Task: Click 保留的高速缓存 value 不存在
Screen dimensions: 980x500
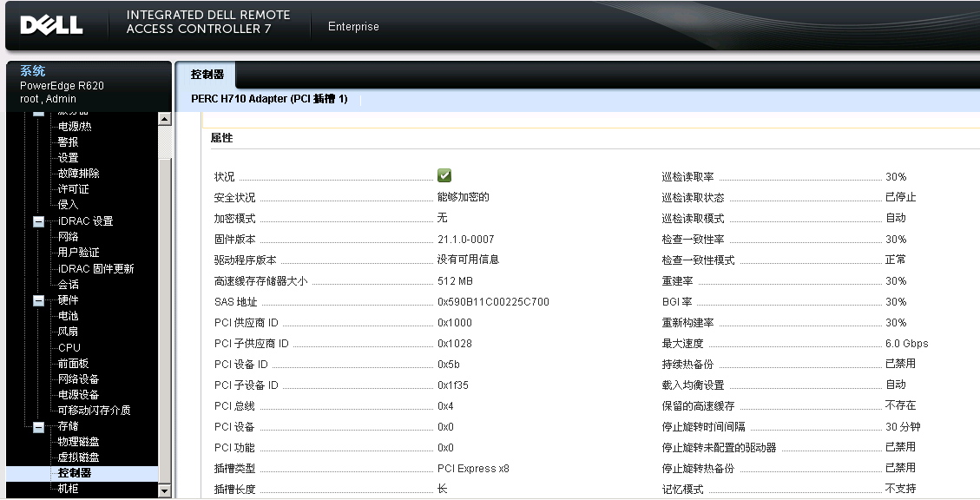Action: (901, 405)
